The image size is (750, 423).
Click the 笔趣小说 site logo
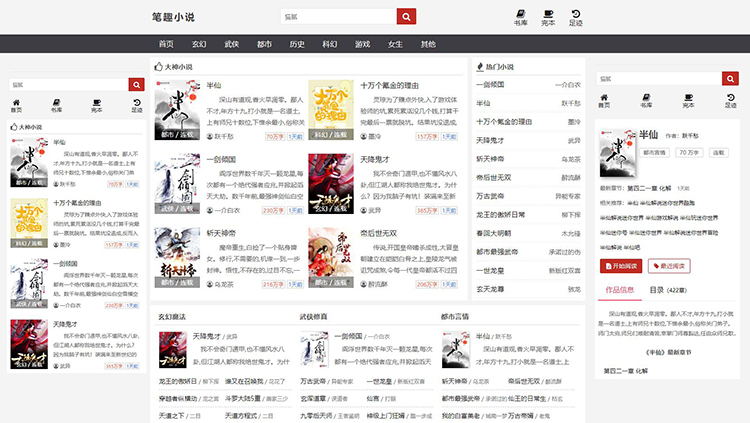(173, 17)
